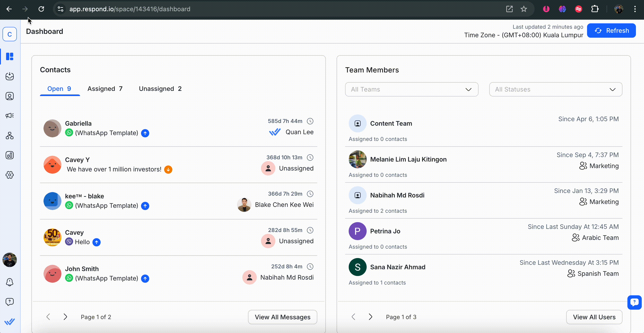
Task: Open the Contacts icon in sidebar
Action: [9, 96]
